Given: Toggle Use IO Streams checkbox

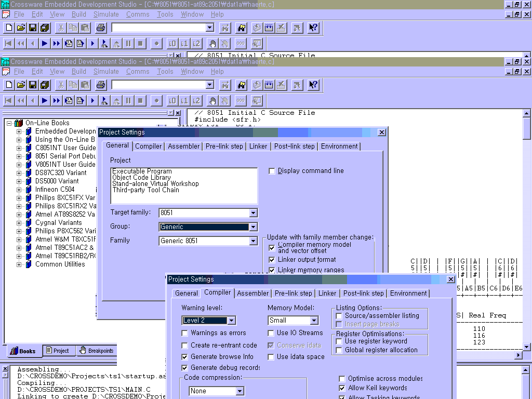Looking at the screenshot, I should click(271, 333).
